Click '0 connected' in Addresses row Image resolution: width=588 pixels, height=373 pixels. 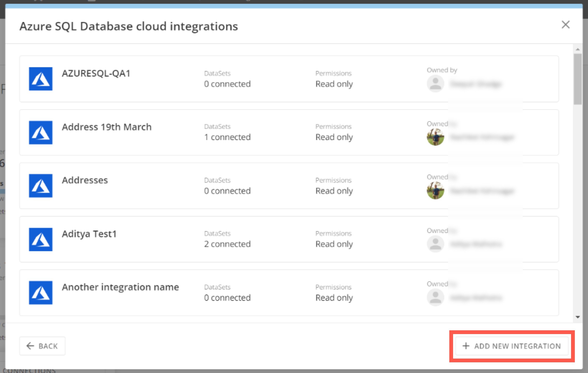(227, 191)
